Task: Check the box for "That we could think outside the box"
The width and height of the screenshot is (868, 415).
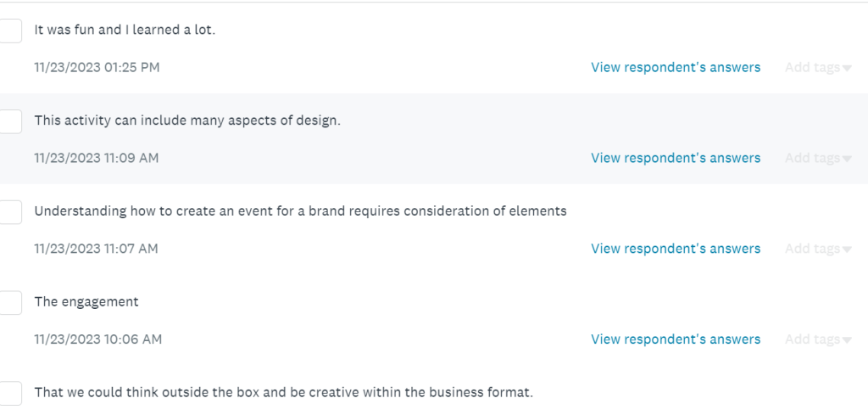Action: coord(10,394)
